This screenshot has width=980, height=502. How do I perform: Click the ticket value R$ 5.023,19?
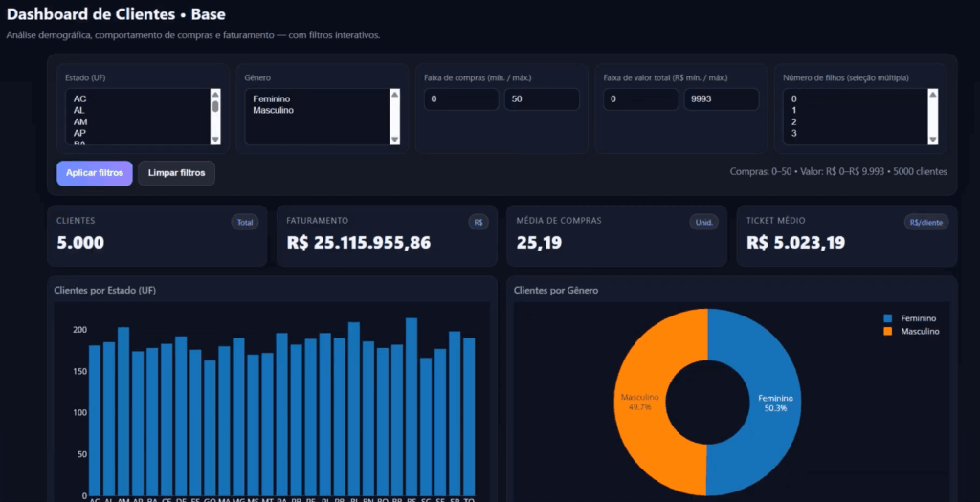coord(797,243)
